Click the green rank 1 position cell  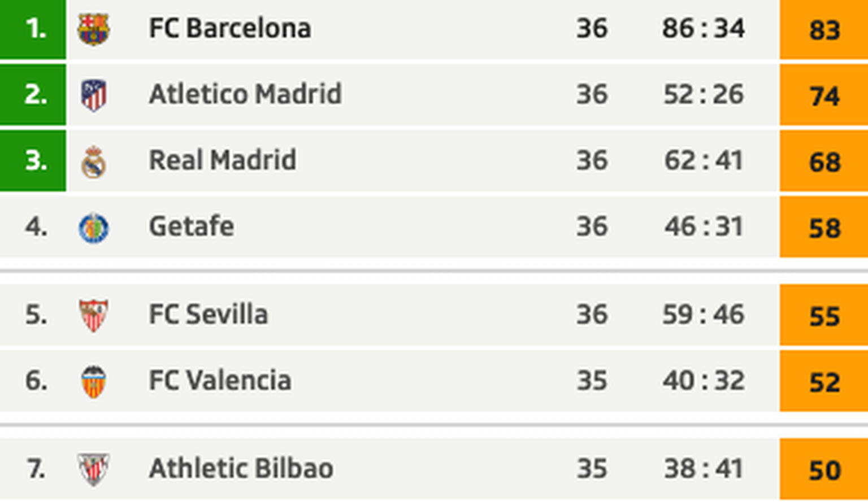[x=33, y=29]
